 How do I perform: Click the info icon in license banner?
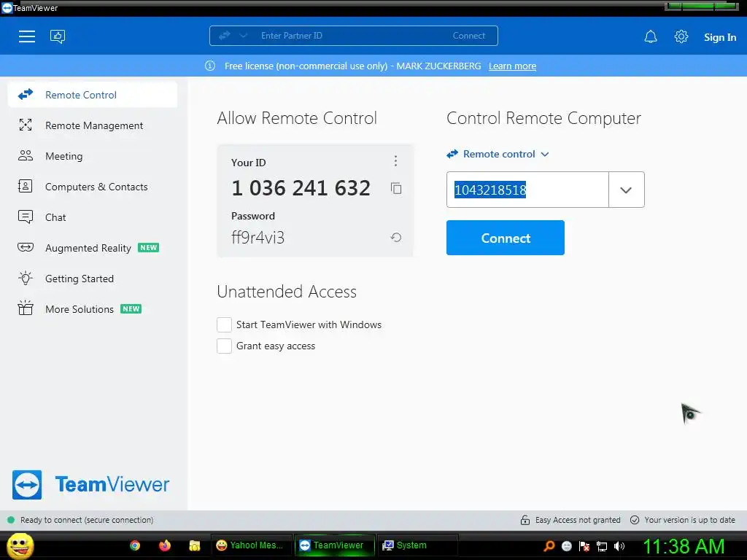point(210,66)
